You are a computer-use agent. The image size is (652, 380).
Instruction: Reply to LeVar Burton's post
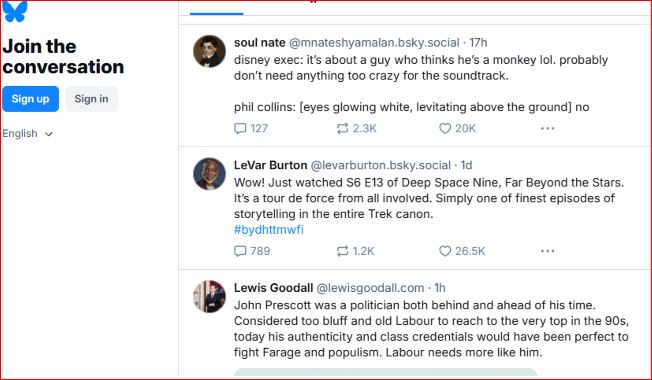click(x=252, y=251)
